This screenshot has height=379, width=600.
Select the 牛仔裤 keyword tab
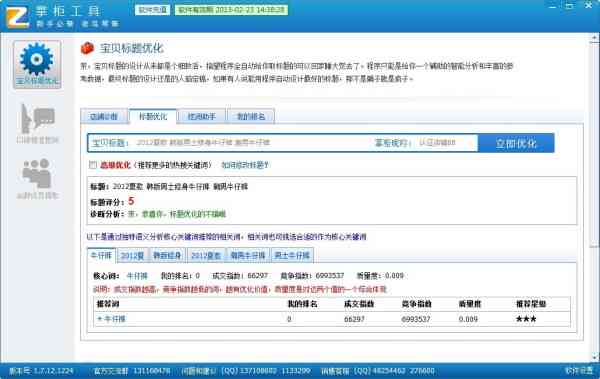click(x=101, y=255)
